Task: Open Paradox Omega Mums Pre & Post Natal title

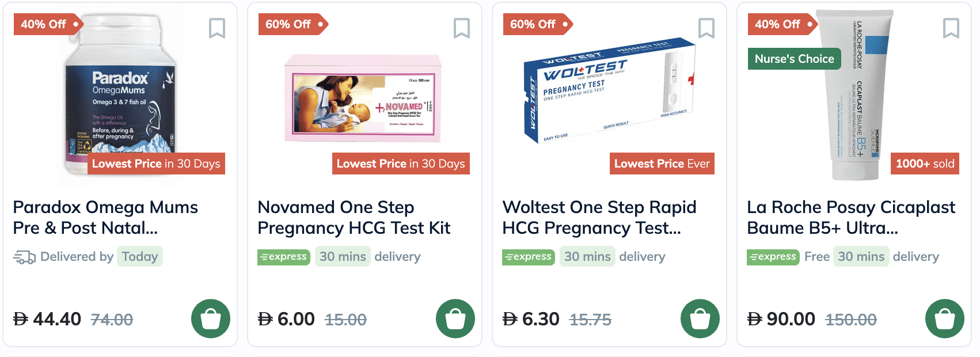Action: pos(105,218)
